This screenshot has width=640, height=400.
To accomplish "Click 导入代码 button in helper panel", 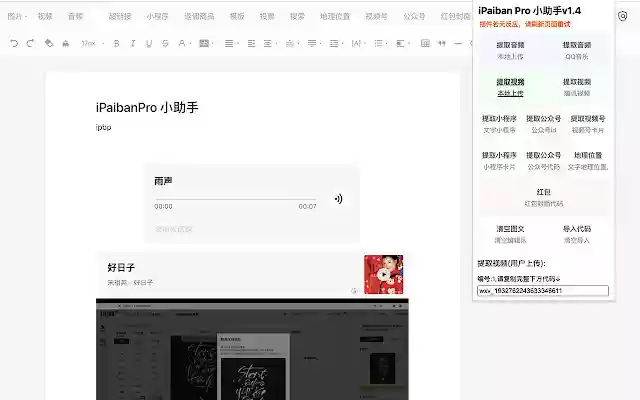I will [x=577, y=234].
